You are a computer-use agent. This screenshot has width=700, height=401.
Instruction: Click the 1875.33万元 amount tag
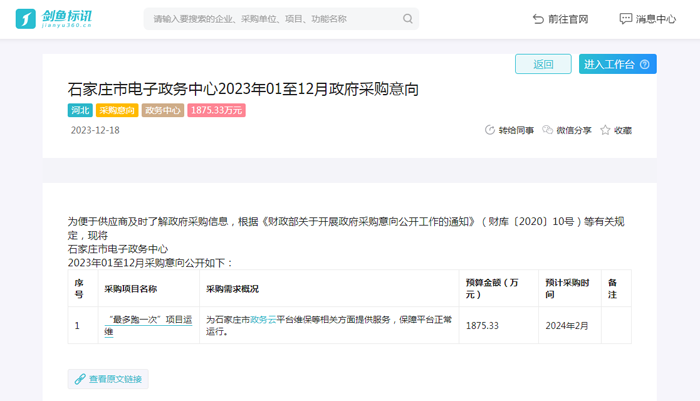click(216, 110)
